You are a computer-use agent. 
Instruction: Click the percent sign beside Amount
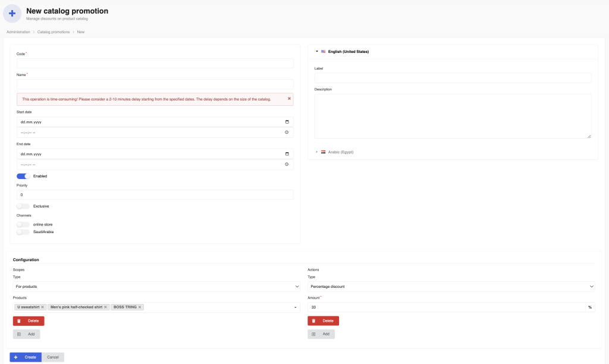point(590,307)
